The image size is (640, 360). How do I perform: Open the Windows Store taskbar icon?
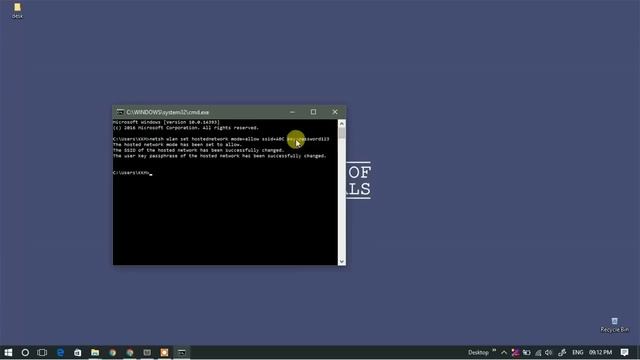(78, 352)
